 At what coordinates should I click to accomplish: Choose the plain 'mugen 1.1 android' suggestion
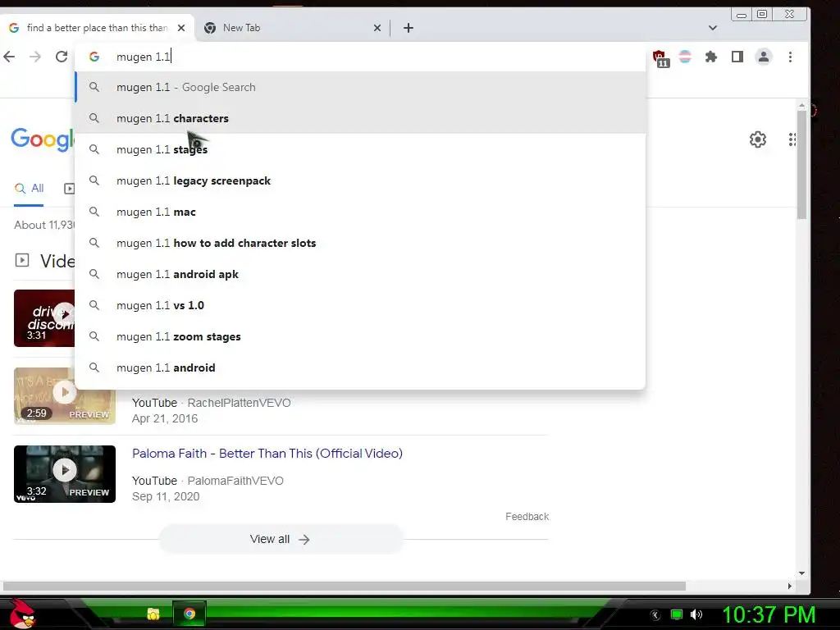point(361,368)
